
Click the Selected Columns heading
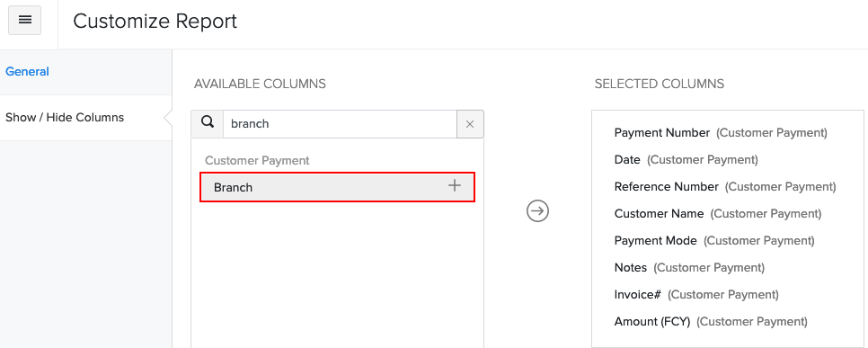[x=660, y=84]
